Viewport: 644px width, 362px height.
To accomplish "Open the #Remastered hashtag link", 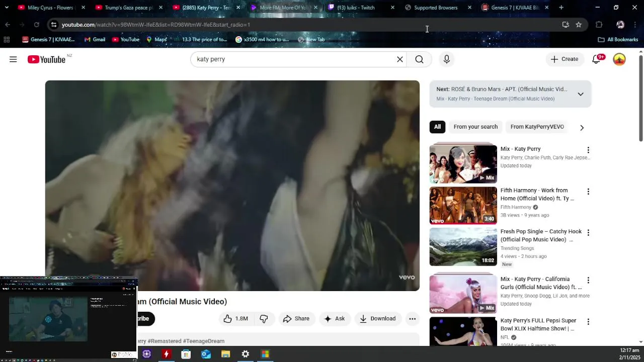I will (x=164, y=341).
